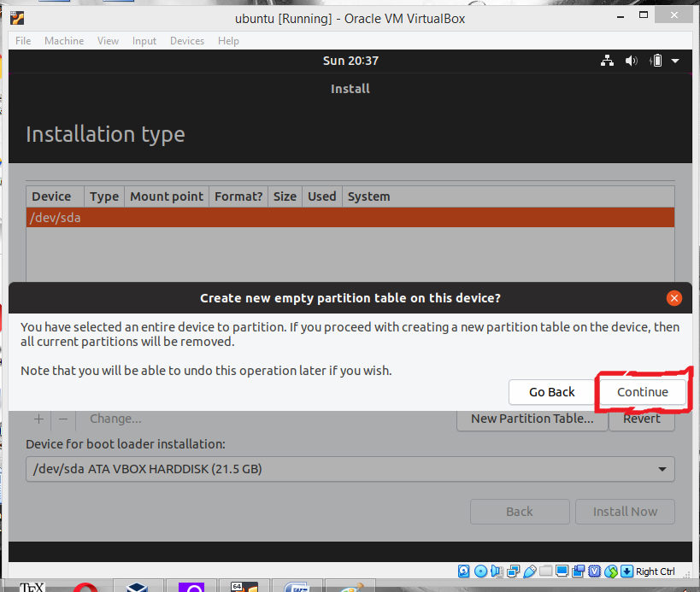
Task: Expand the Ubuntu system menu arrow
Action: click(675, 61)
